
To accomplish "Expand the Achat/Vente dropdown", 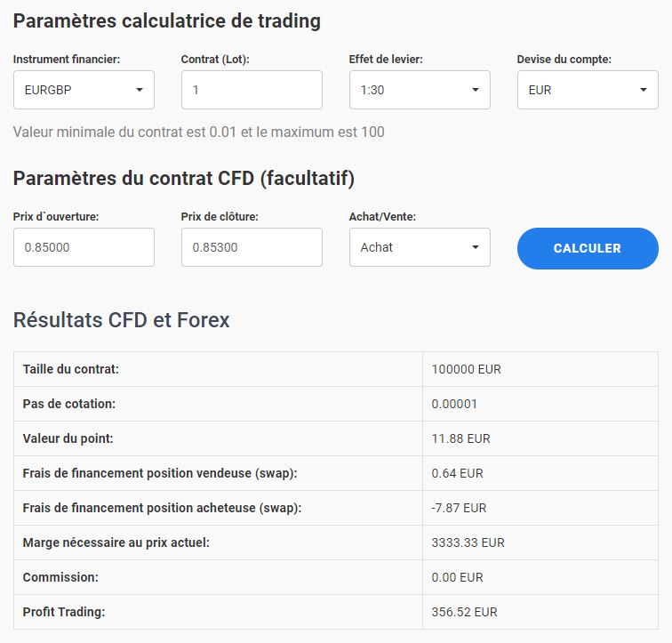I will point(420,247).
